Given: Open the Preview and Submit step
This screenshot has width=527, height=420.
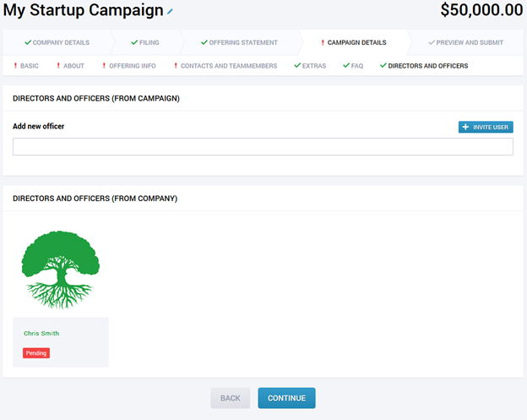Looking at the screenshot, I should tap(466, 43).
